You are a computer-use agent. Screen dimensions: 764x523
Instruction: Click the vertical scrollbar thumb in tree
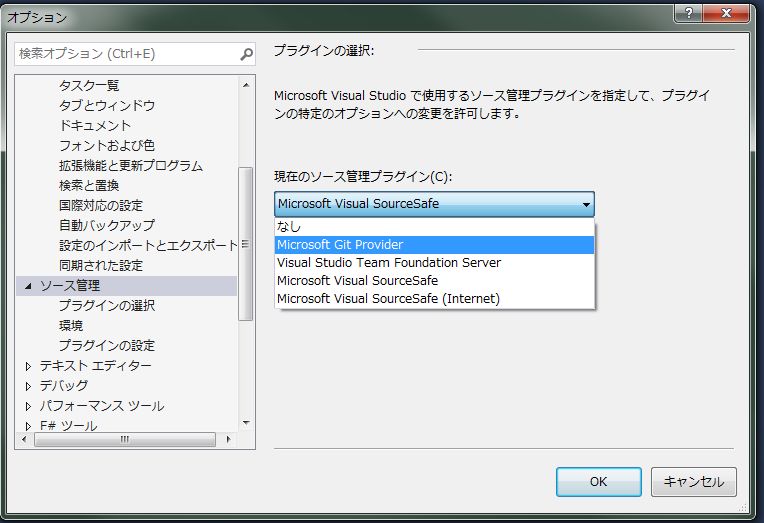coord(246,244)
